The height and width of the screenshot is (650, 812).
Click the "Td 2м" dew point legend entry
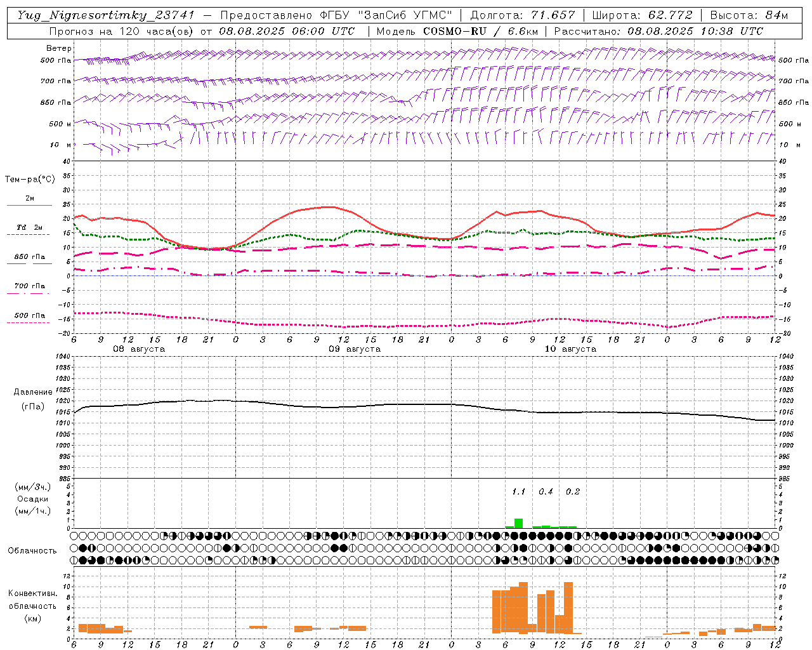click(30, 227)
